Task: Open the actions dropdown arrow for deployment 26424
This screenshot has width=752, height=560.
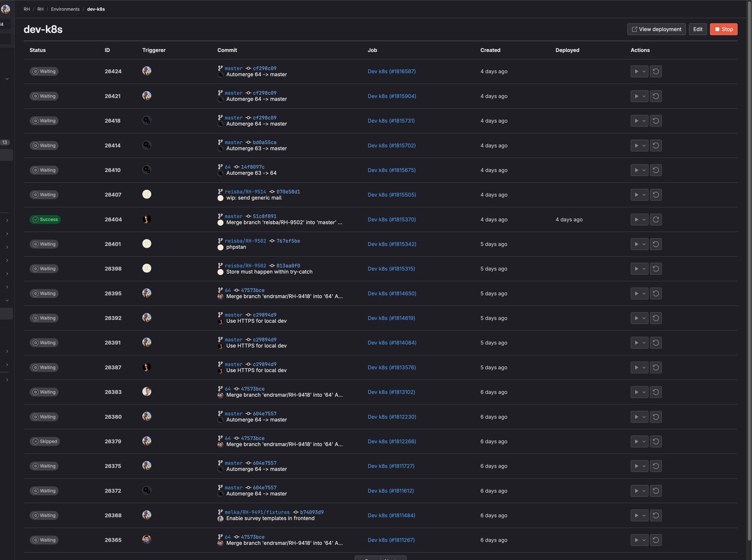Action: [644, 71]
